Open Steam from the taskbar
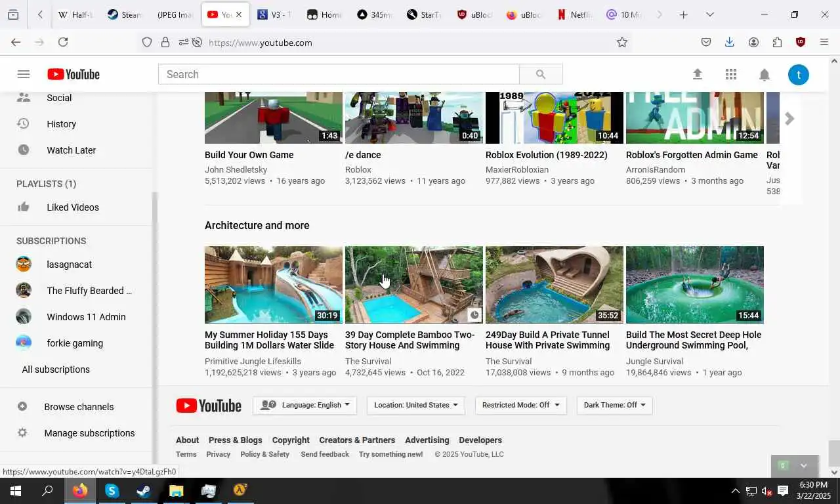Viewport: 840px width, 504px height. click(144, 491)
